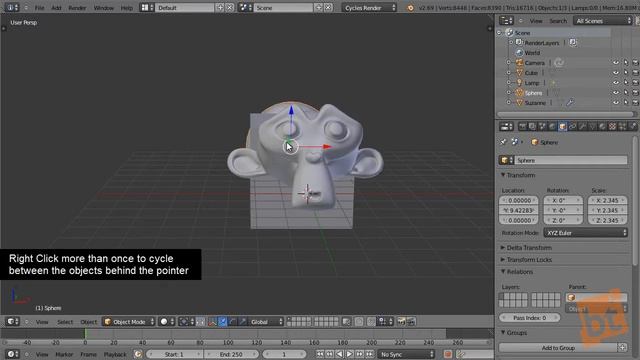This screenshot has height=360, width=640.
Task: Select World in the outliner
Action: 532,53
